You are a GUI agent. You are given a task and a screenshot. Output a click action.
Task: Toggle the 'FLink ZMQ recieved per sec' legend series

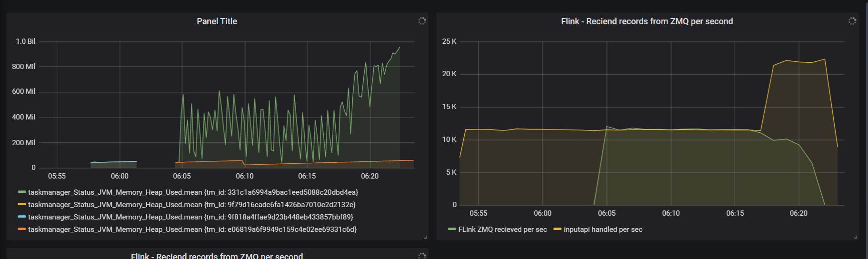[502, 229]
